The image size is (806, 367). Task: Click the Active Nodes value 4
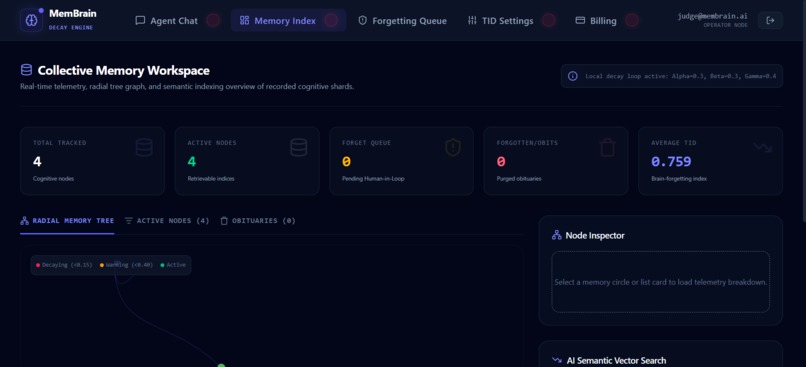192,162
